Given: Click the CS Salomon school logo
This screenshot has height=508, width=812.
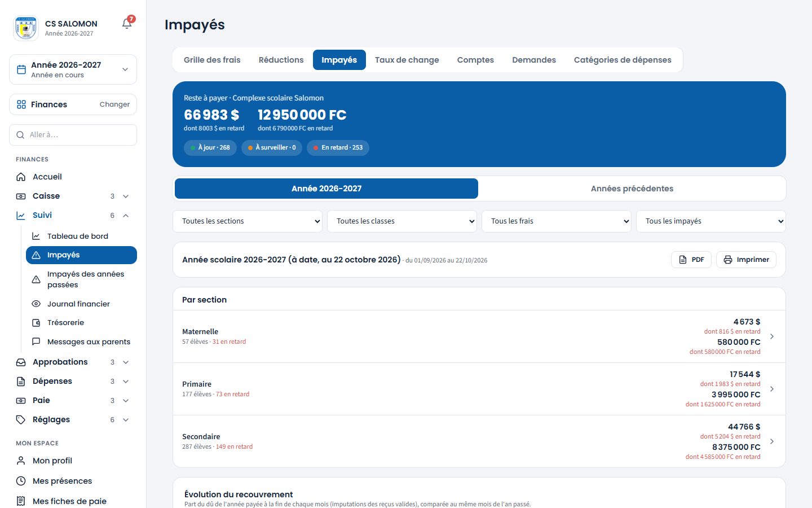Looking at the screenshot, I should tap(26, 28).
